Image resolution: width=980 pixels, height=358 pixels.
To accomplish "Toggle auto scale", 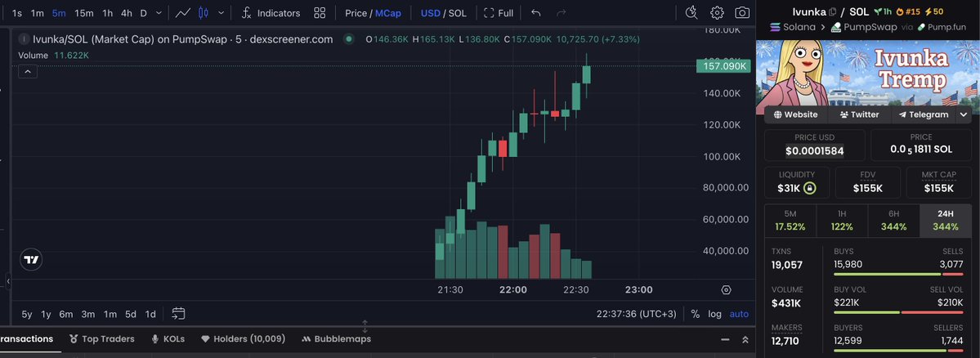I will 739,314.
